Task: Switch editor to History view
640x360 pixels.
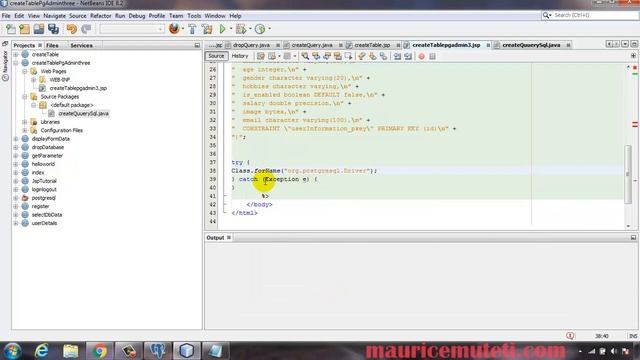Action: pos(240,56)
